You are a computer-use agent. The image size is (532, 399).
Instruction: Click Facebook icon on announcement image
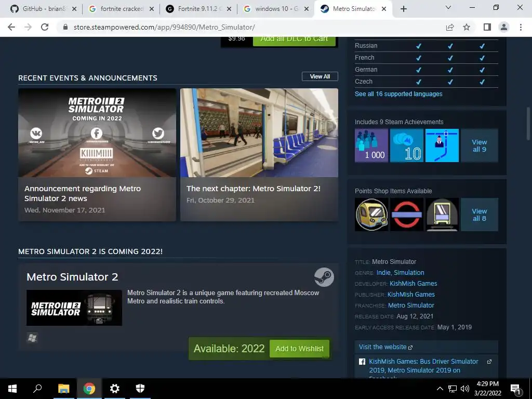pyautogui.click(x=97, y=134)
